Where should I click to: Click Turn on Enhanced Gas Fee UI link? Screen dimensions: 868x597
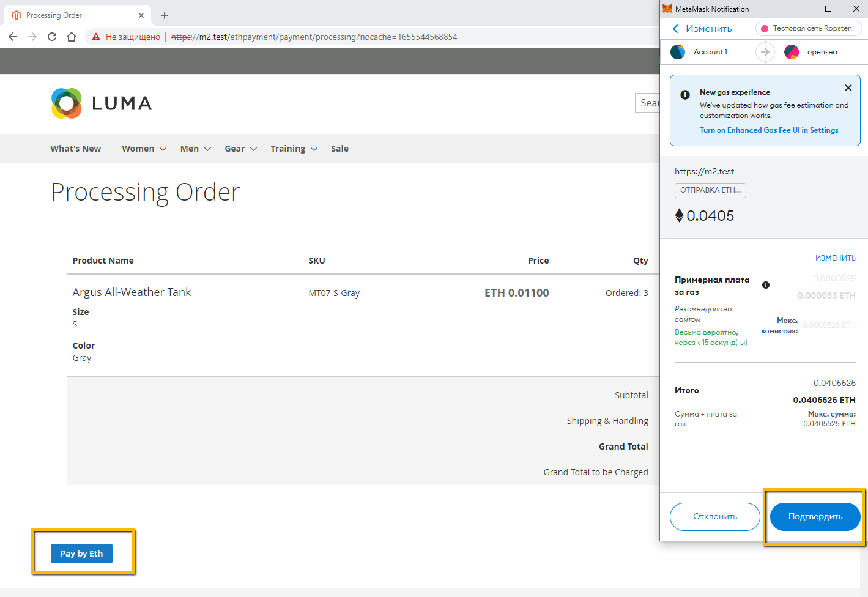click(x=769, y=130)
